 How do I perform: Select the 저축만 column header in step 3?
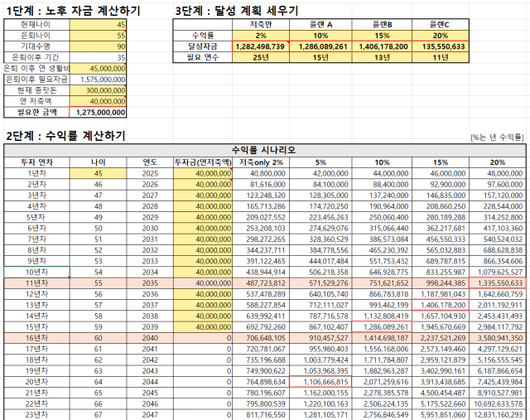point(261,24)
